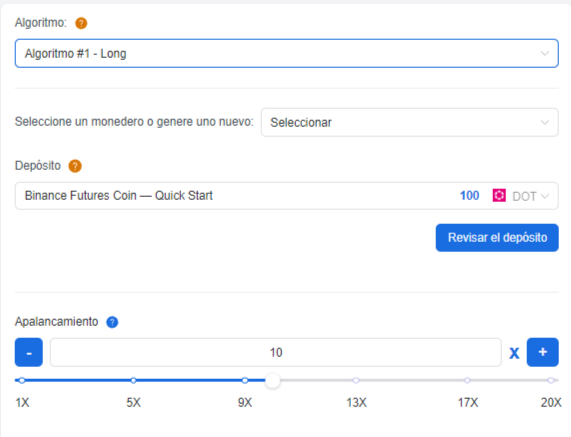Click the Depósito help question-mark icon
571x437 pixels.
point(75,166)
